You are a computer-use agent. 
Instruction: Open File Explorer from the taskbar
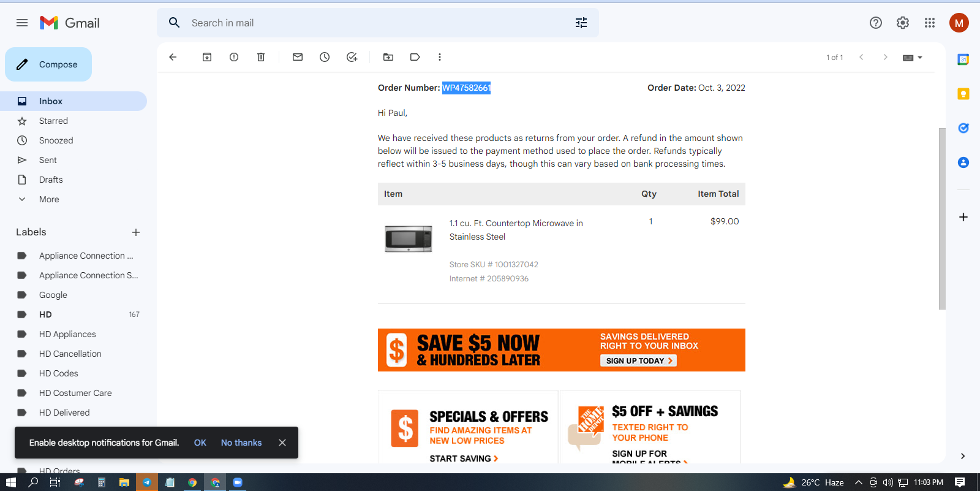pyautogui.click(x=124, y=482)
